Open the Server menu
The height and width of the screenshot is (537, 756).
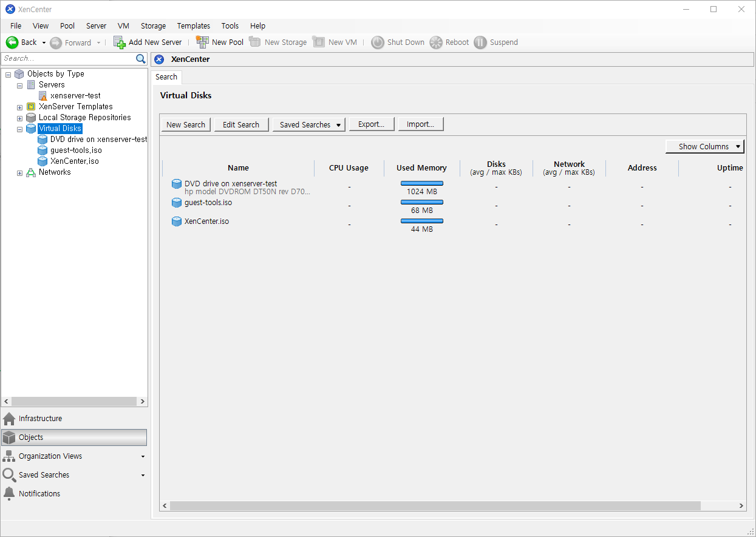96,26
